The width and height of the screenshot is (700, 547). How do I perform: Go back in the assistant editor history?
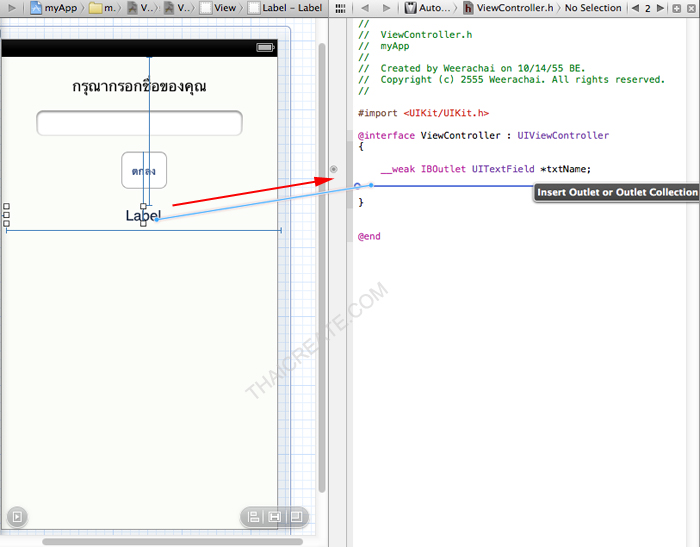click(x=365, y=8)
